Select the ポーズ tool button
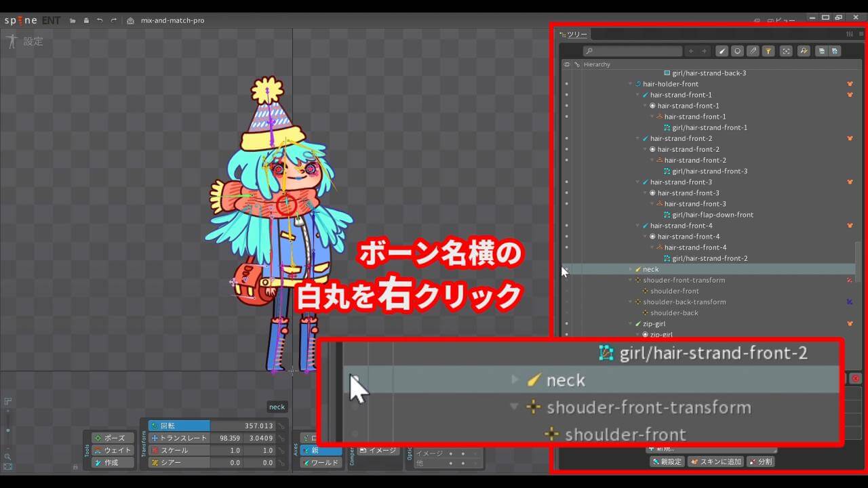This screenshot has width=868, height=488. [x=113, y=438]
